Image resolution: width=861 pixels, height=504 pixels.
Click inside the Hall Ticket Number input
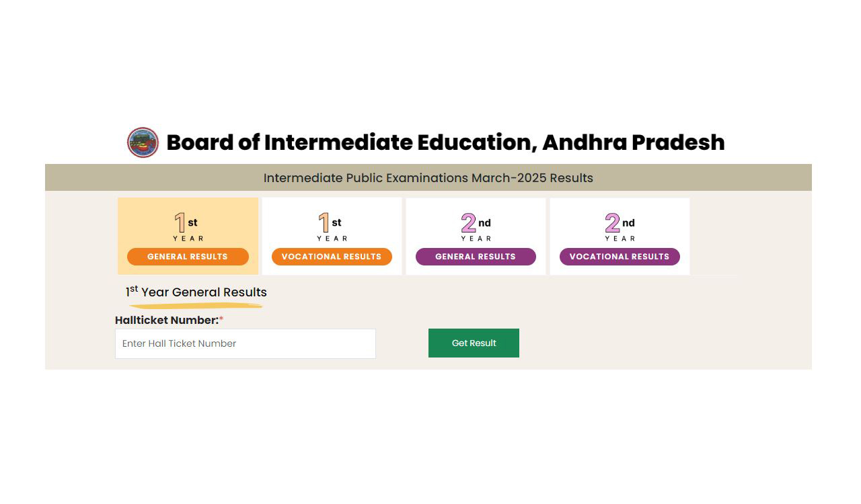click(246, 343)
